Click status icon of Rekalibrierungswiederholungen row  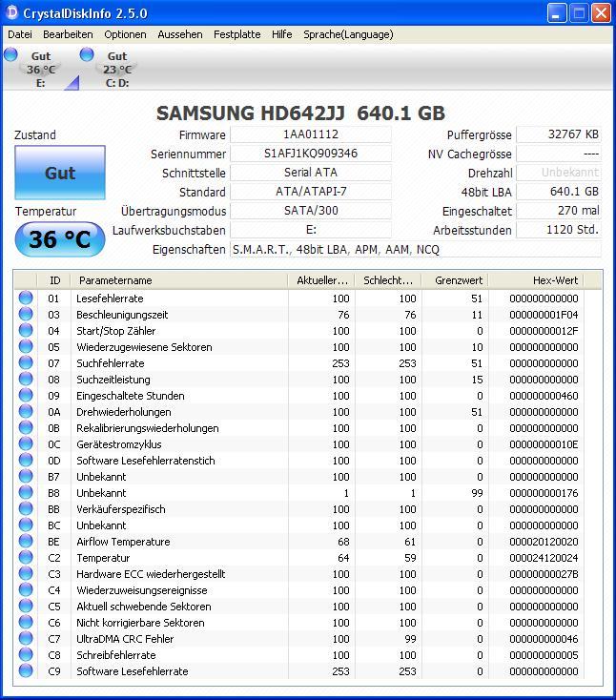click(26, 427)
